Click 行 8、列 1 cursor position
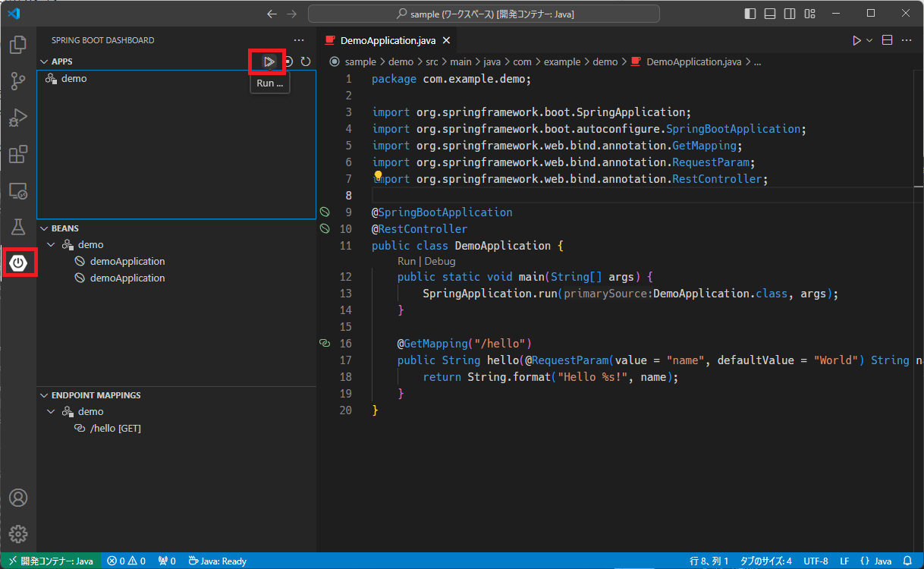 click(709, 561)
